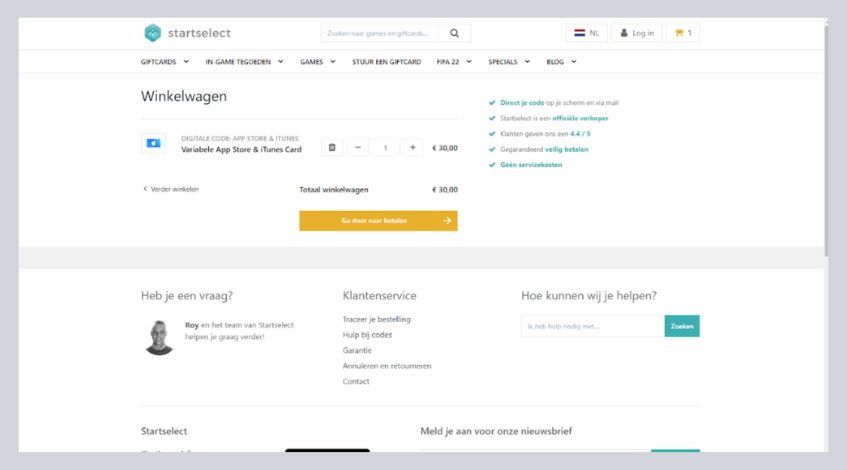
Task: Increase quantity with the plus button
Action: point(413,147)
